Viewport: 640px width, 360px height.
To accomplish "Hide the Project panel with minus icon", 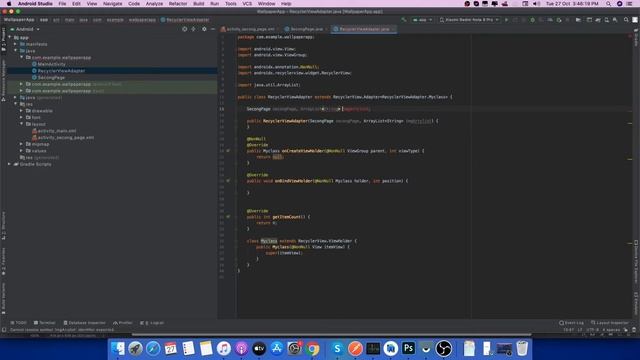I will [213, 29].
